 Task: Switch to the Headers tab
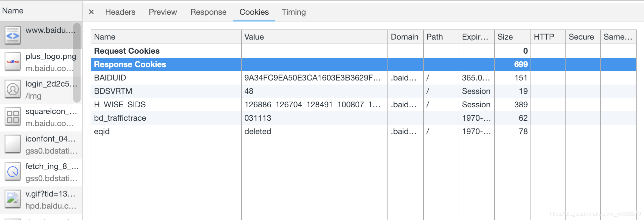coord(120,12)
